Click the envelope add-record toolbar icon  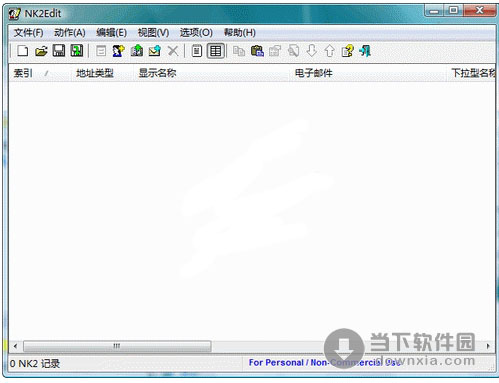155,51
